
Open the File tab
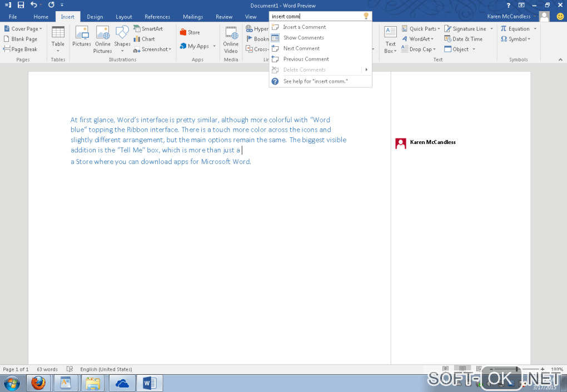tap(13, 17)
